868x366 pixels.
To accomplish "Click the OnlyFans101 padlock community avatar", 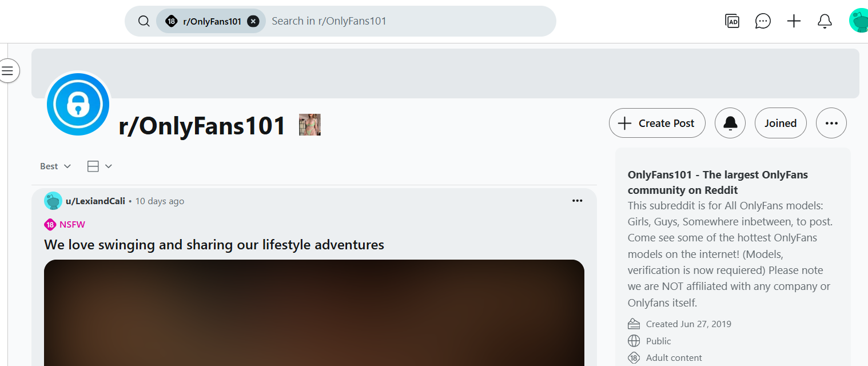I will click(78, 104).
